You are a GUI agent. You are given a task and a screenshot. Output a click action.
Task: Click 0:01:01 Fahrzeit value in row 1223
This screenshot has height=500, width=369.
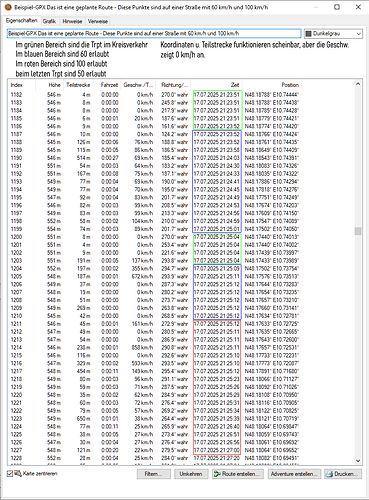pos(110,418)
